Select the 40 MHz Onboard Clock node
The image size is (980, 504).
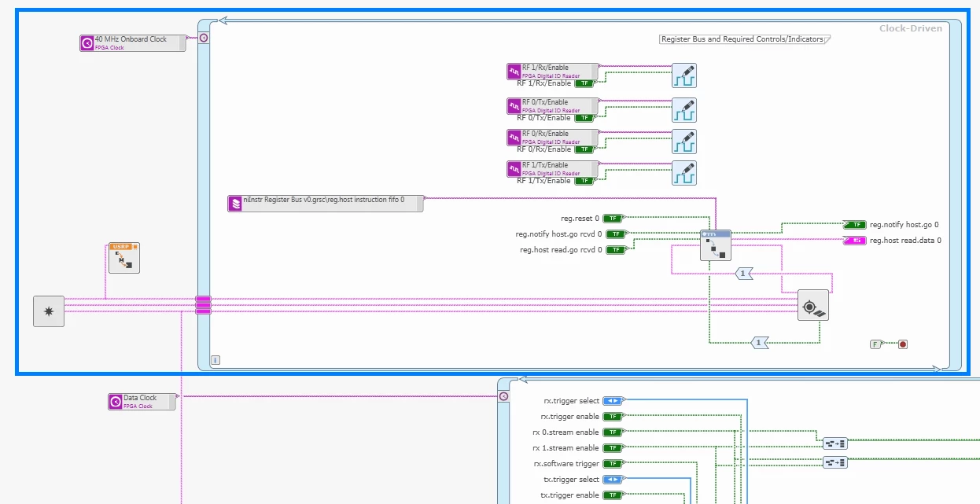click(132, 43)
